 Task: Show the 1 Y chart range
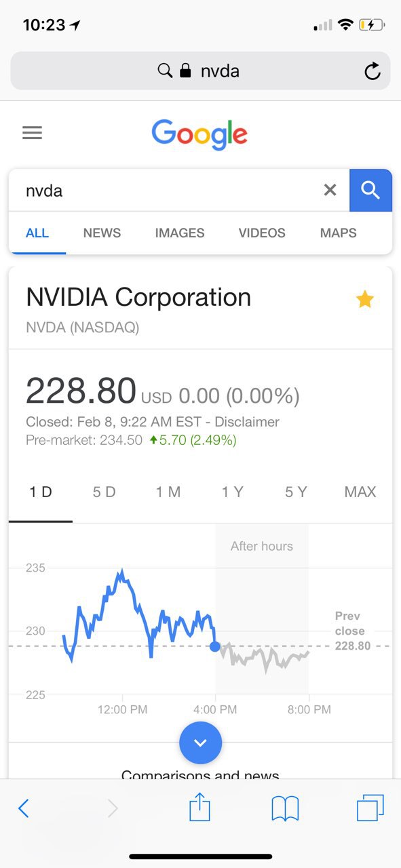pos(232,492)
